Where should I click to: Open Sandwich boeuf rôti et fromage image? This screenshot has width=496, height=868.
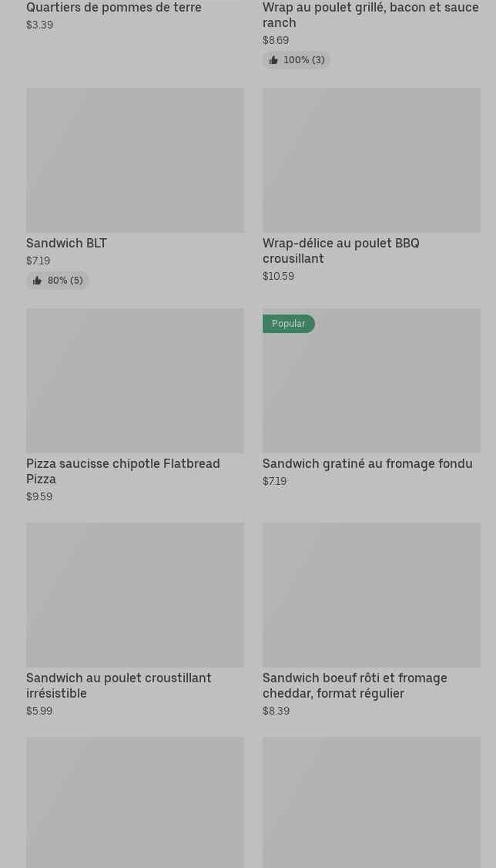click(371, 595)
